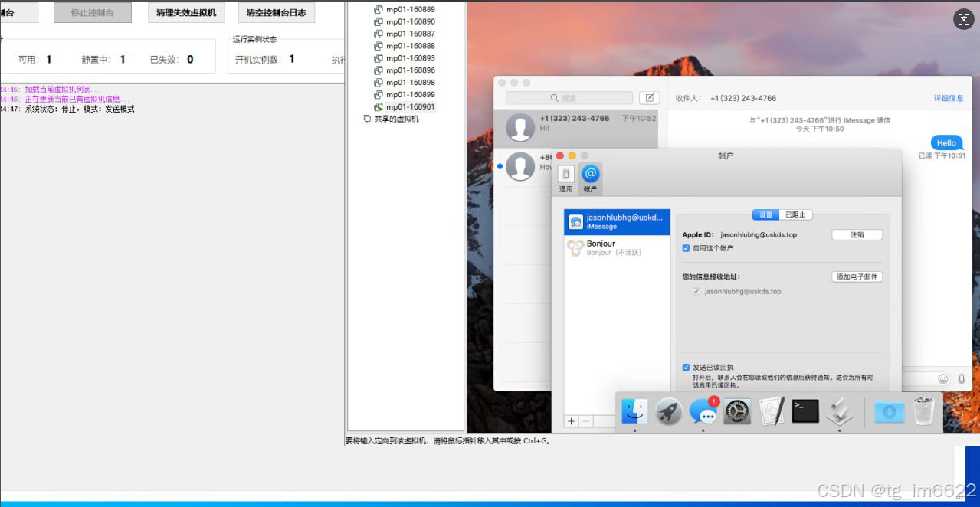This screenshot has width=980, height=507.
Task: Click the 共享的虚拟机 monitor icon
Action: pyautogui.click(x=367, y=119)
